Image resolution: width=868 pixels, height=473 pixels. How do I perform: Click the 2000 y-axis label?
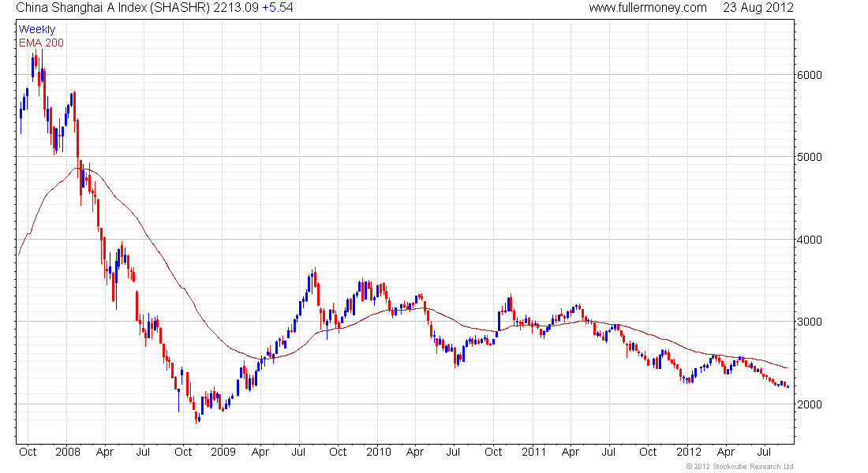pos(810,404)
